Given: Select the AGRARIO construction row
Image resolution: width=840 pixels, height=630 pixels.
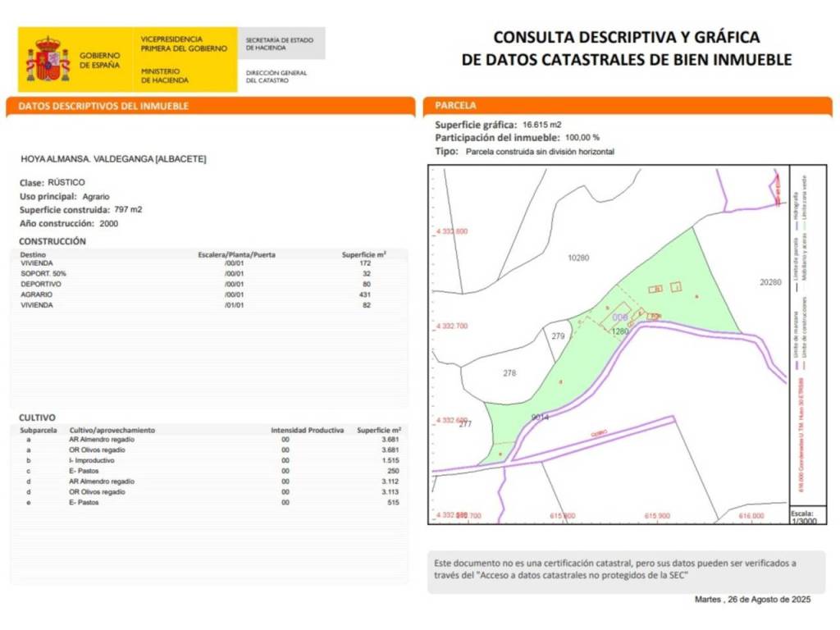Looking at the screenshot, I should click(205, 294).
